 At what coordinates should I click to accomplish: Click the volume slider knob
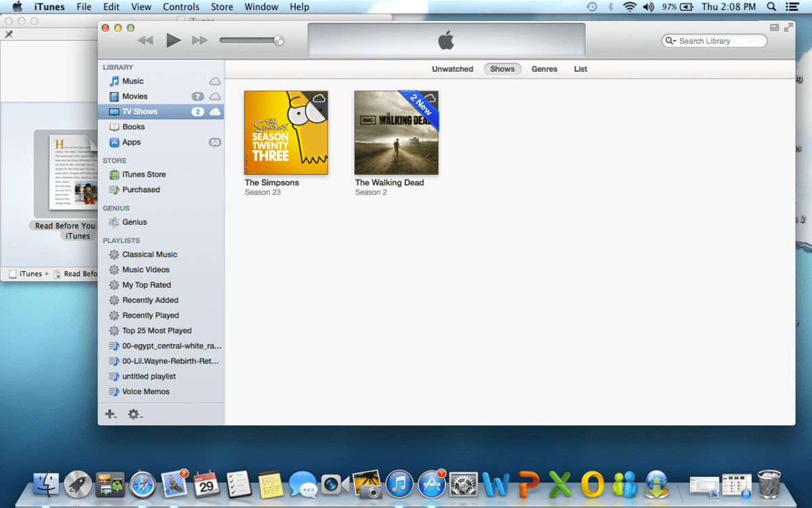278,41
